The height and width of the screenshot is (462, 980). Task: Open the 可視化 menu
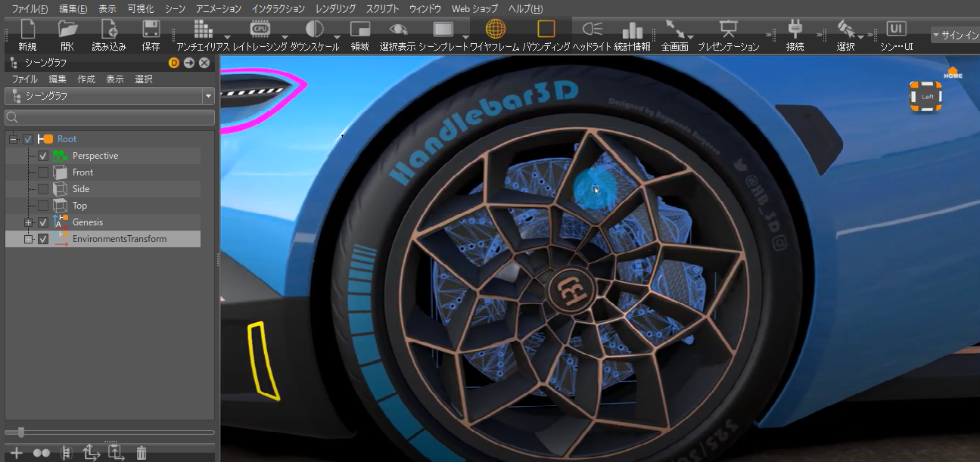click(x=141, y=8)
